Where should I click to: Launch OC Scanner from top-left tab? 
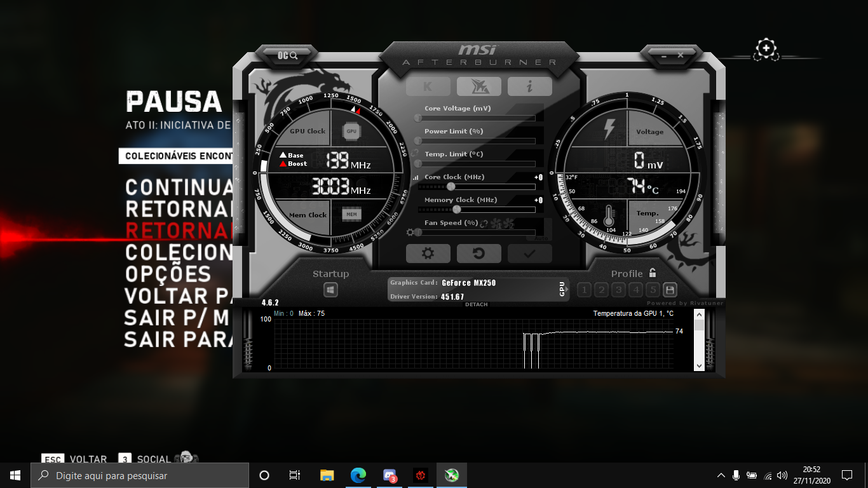click(x=287, y=56)
